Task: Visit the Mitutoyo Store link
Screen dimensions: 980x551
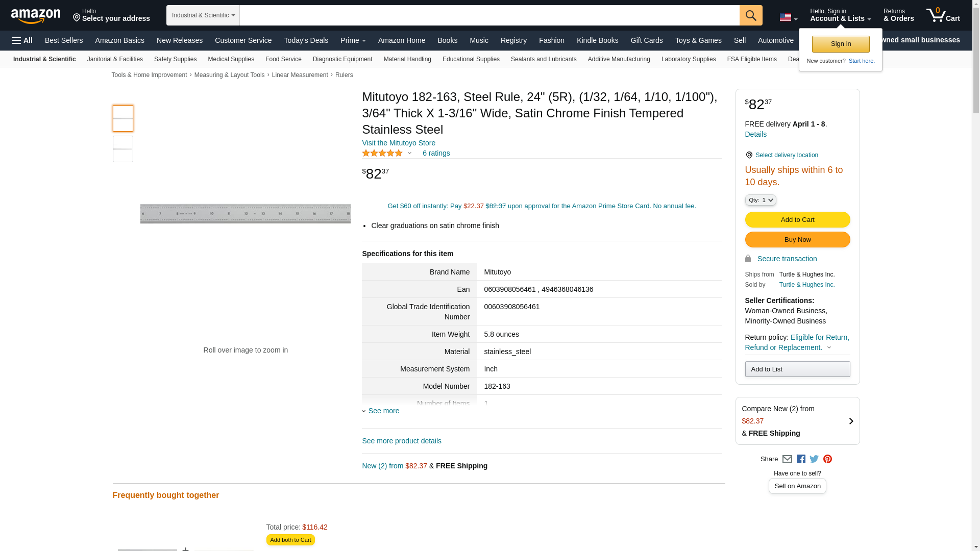Action: click(399, 143)
